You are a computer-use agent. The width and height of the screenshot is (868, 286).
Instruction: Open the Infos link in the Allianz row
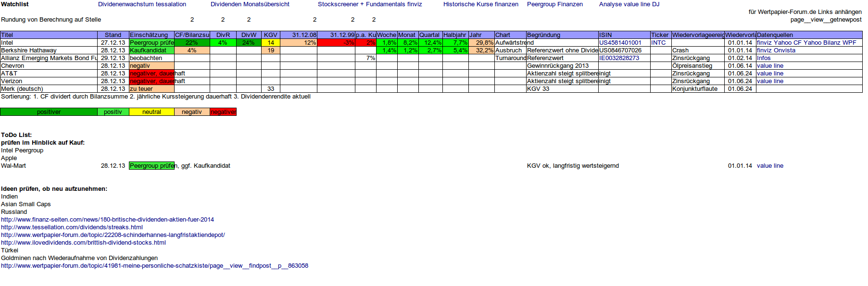point(764,58)
